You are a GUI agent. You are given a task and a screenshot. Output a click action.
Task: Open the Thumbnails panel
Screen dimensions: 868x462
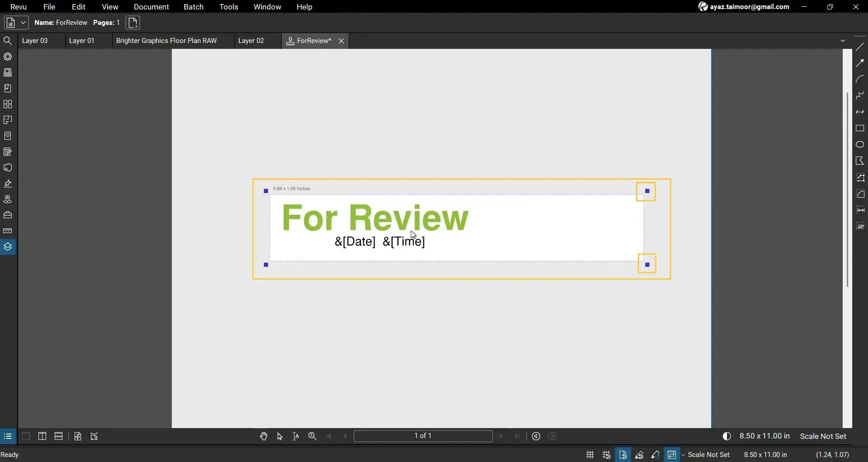click(8, 104)
